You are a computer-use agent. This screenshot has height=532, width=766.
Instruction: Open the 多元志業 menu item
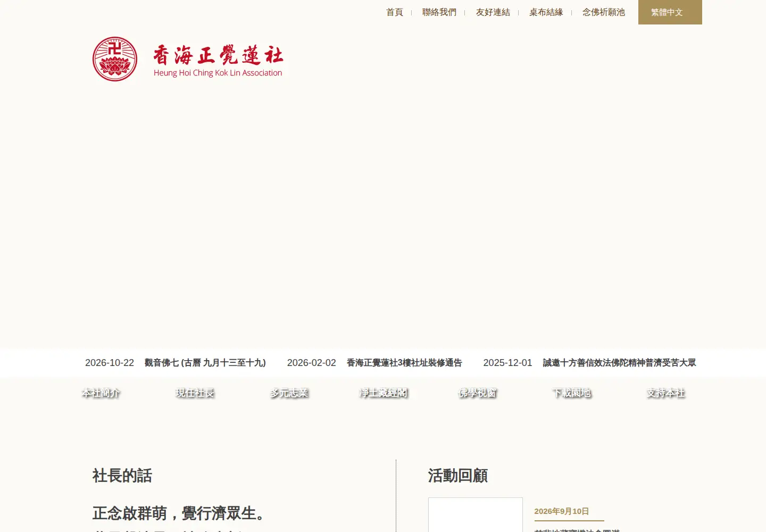click(289, 393)
